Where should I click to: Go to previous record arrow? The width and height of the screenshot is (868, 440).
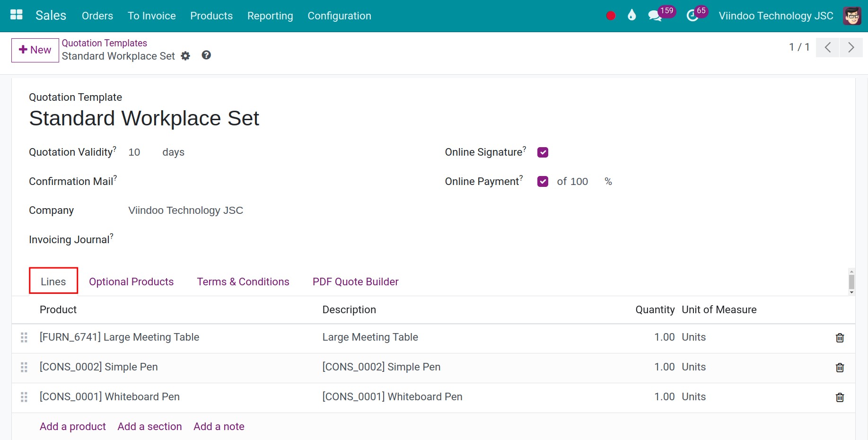(x=828, y=47)
